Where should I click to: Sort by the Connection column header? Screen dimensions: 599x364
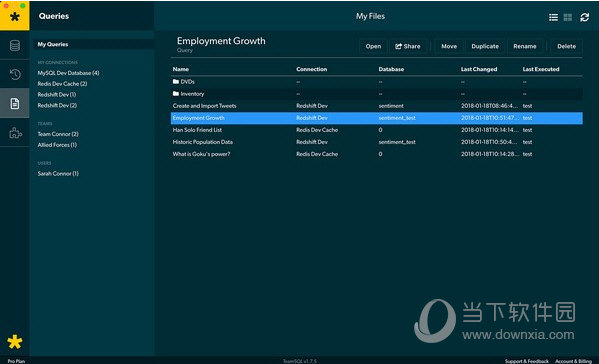tap(311, 69)
